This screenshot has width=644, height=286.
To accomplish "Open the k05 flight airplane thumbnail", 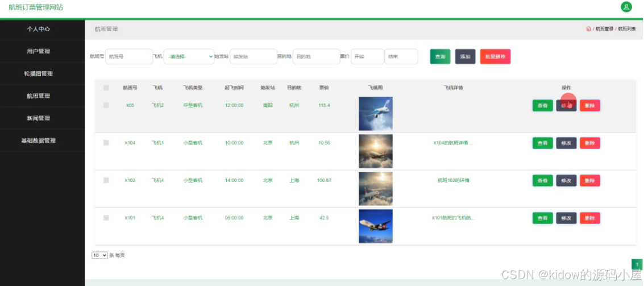I will pyautogui.click(x=375, y=114).
